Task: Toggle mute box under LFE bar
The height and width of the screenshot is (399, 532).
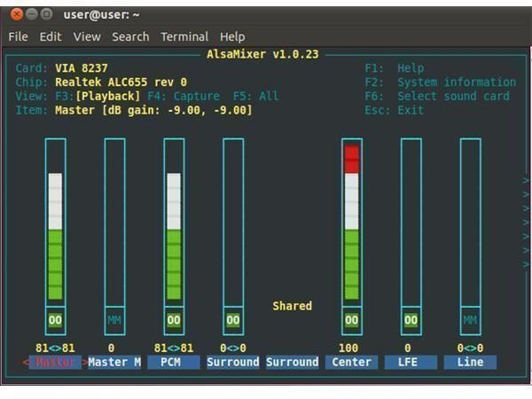Action: pyautogui.click(x=411, y=320)
